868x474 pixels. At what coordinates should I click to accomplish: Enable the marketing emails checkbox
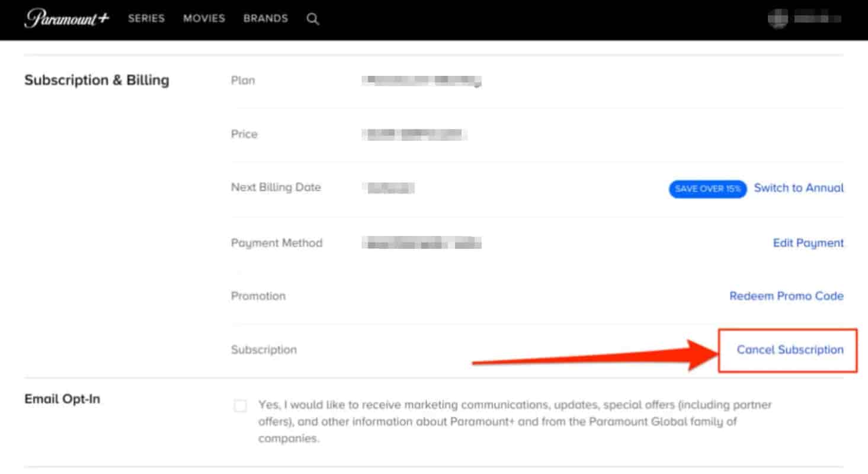(x=240, y=406)
